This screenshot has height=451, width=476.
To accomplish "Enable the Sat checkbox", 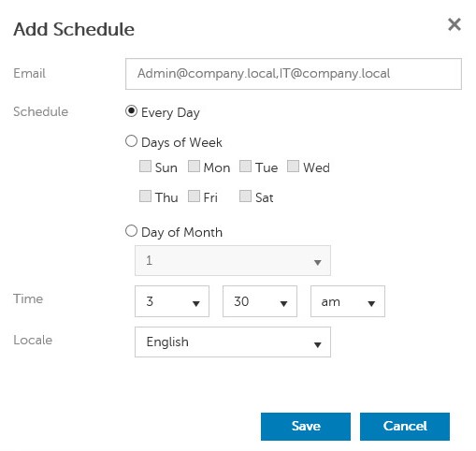I will click(x=245, y=196).
